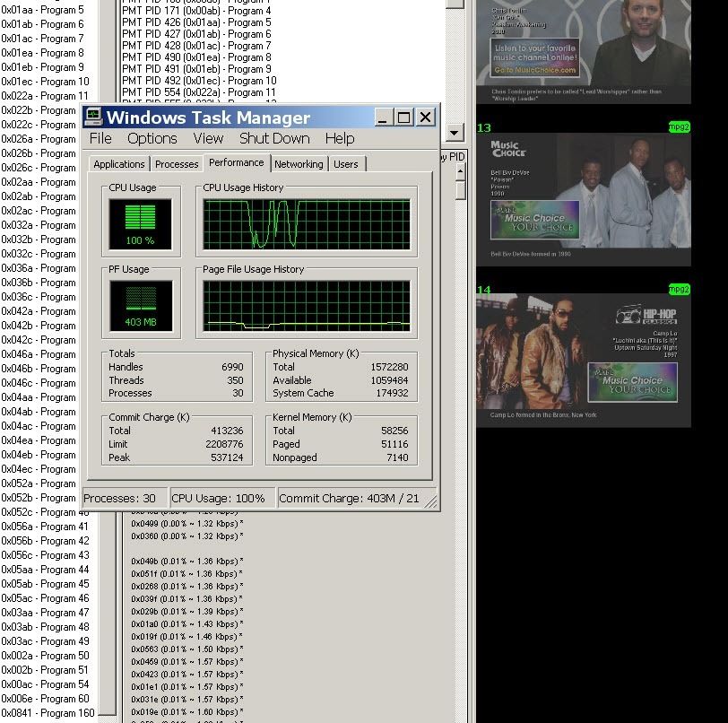Image resolution: width=728 pixels, height=723 pixels.
Task: Click the '0x019e (0.01% ~ 1.60 Kbps)' entry
Action: point(187,712)
